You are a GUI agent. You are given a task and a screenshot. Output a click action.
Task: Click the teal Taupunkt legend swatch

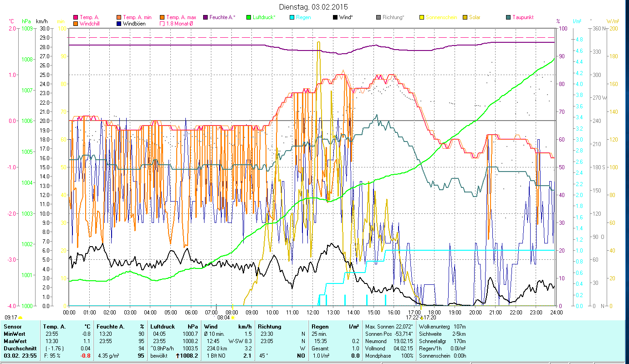click(x=508, y=17)
